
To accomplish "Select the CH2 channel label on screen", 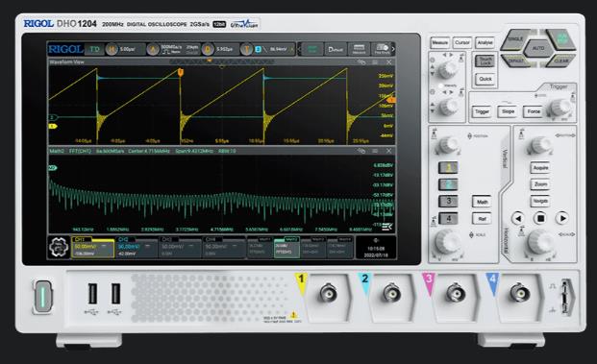I will tap(136, 247).
